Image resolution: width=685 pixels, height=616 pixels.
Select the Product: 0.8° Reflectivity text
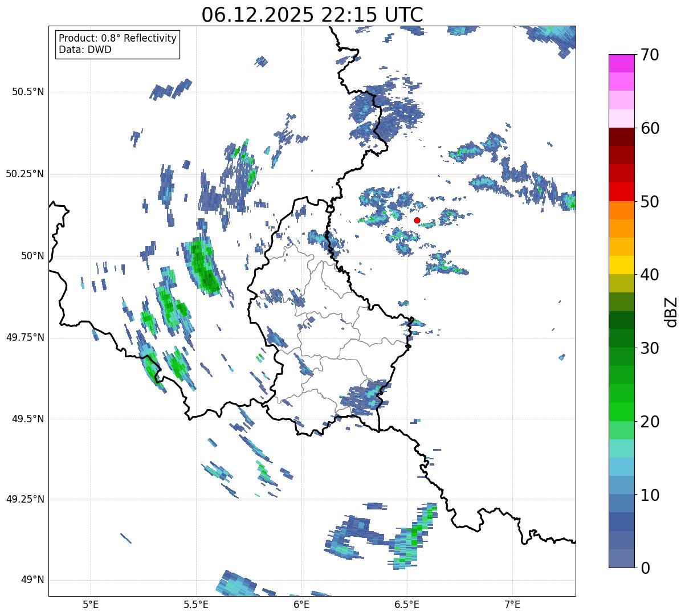coord(117,38)
